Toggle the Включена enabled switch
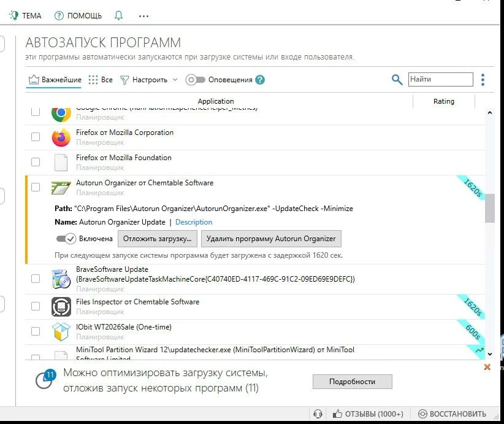 pyautogui.click(x=66, y=239)
